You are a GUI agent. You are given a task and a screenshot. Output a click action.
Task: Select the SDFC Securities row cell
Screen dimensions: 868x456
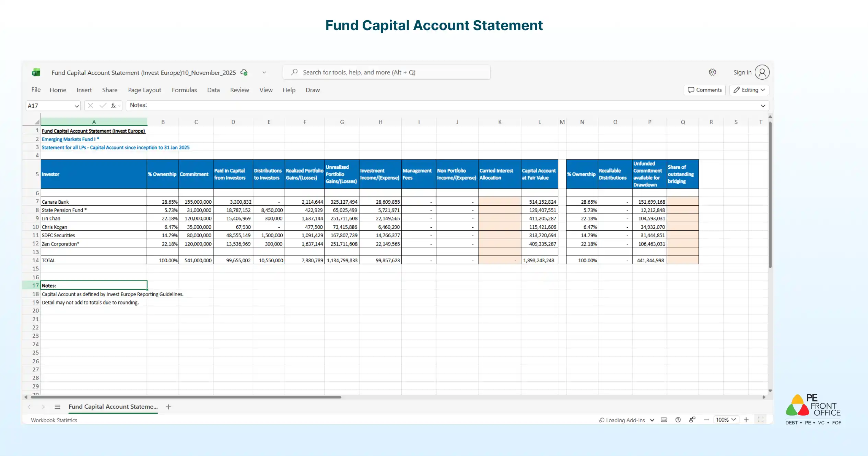click(94, 235)
